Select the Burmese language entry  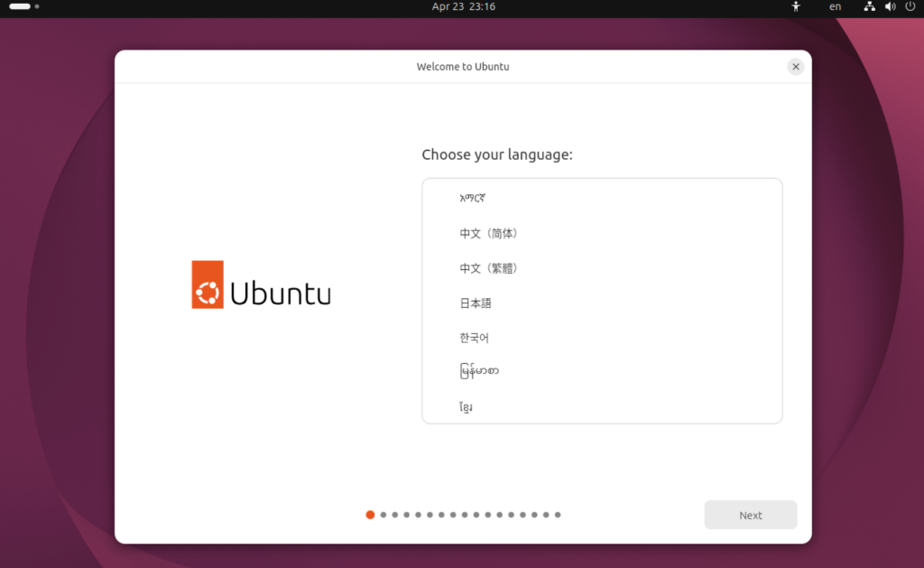click(479, 371)
